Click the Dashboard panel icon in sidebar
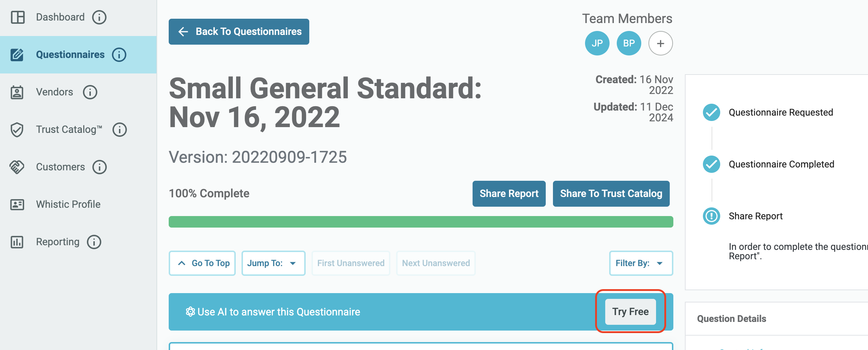 [x=17, y=17]
